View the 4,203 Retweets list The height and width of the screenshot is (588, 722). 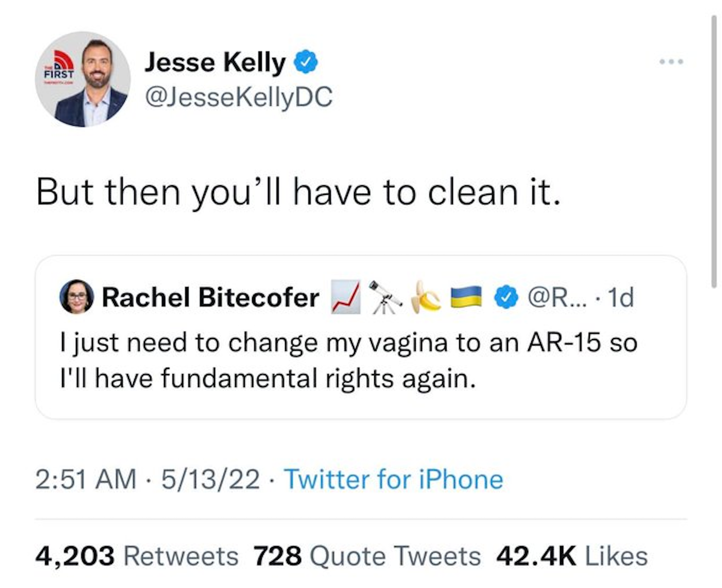point(137,556)
